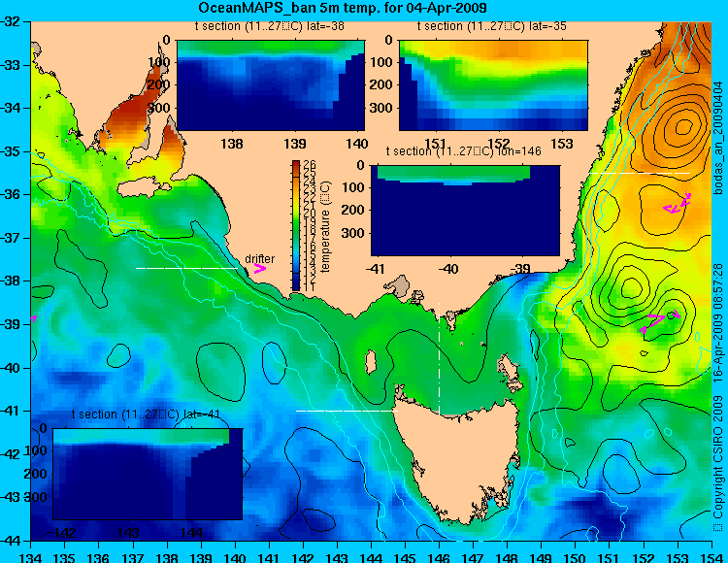Click the magenta drifter arrows near 152.5°E, 39°S
The image size is (728, 563).
tap(659, 320)
